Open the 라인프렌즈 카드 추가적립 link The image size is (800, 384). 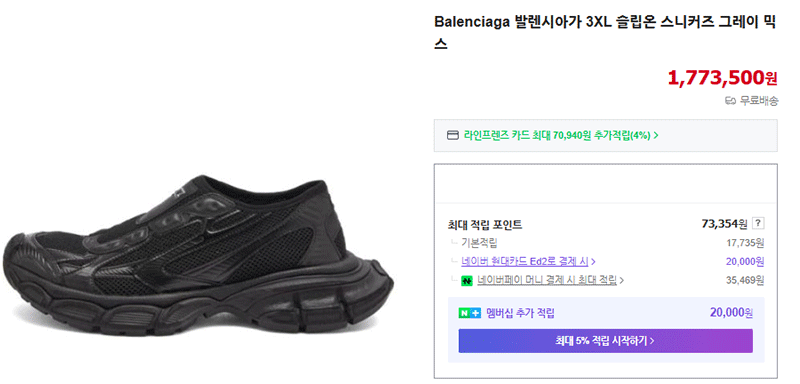557,136
